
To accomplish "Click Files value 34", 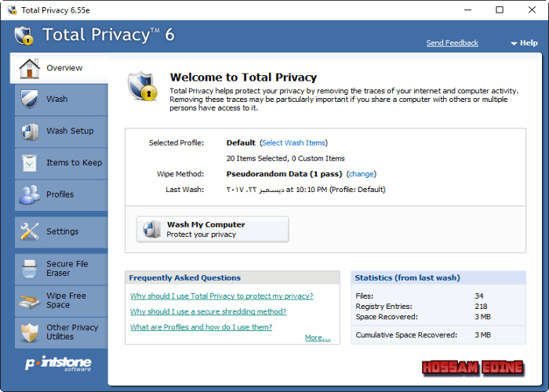I will (x=479, y=296).
